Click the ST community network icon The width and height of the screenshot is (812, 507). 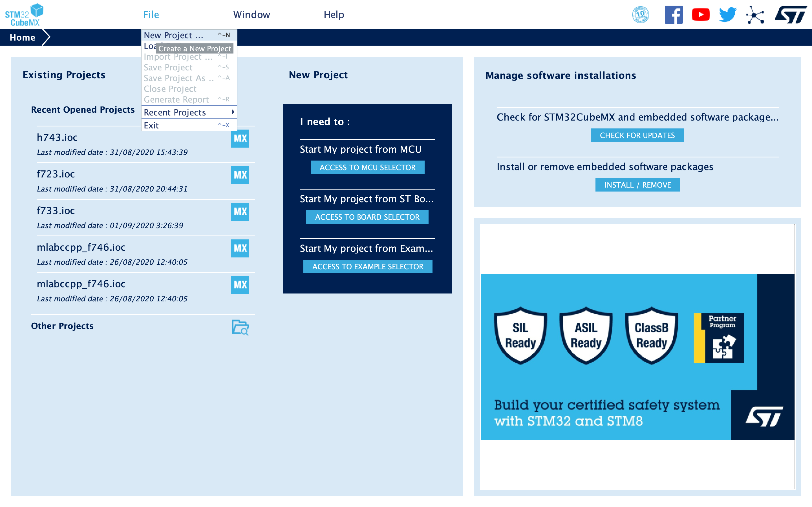[755, 15]
